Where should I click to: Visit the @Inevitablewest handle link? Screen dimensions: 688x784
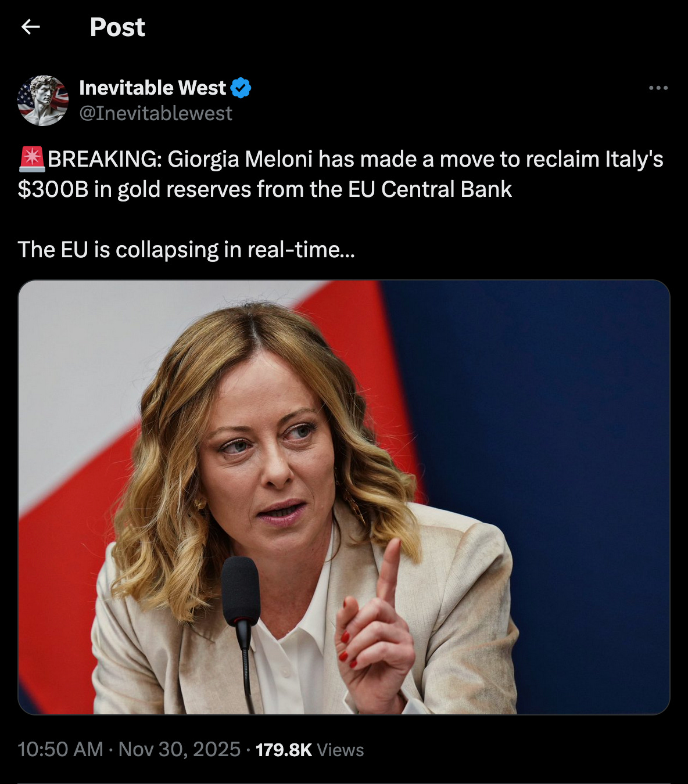point(155,113)
